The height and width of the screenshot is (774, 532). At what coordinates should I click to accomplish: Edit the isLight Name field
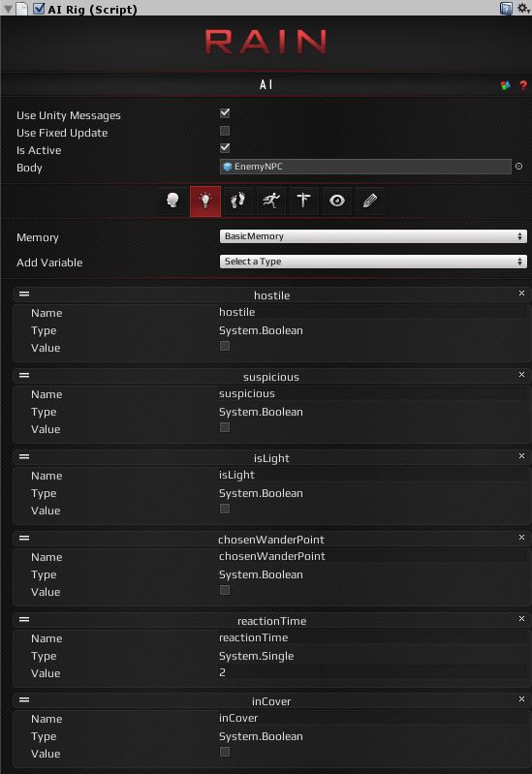(x=373, y=475)
